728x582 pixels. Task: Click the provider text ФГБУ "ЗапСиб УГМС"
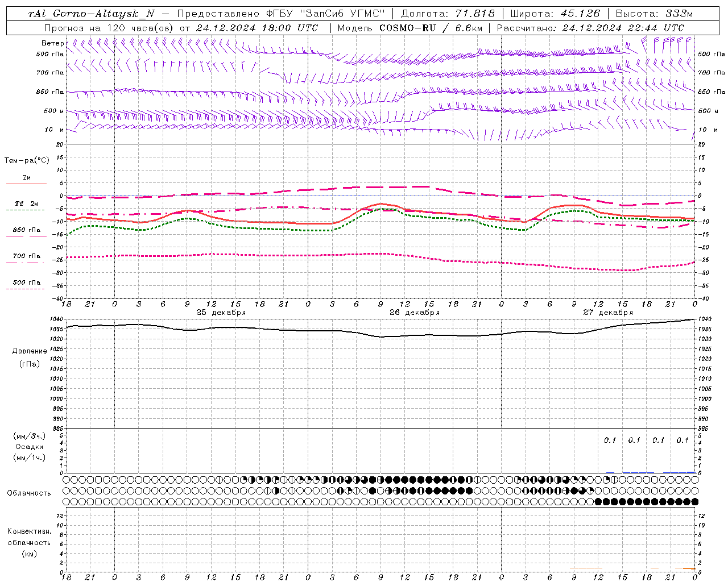point(325,14)
